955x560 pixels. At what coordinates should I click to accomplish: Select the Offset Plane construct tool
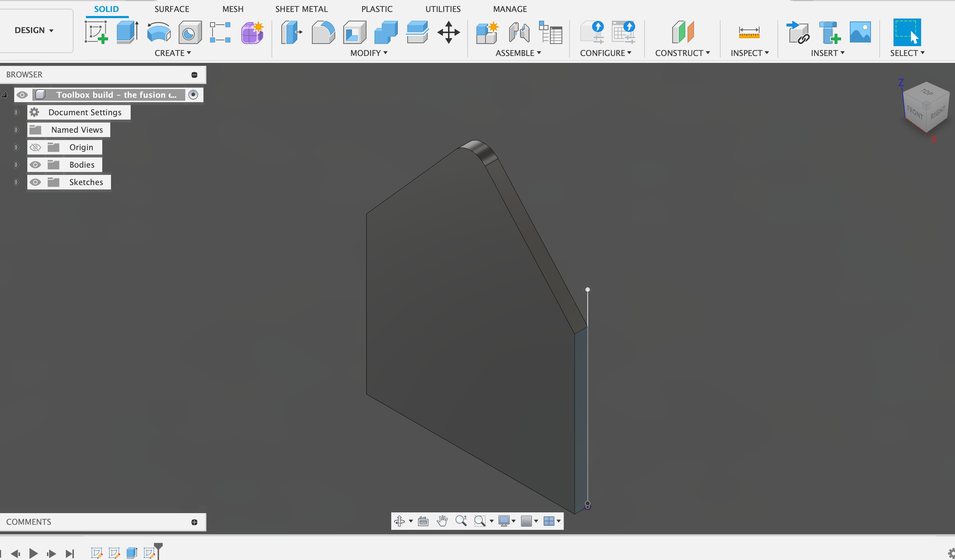point(683,32)
